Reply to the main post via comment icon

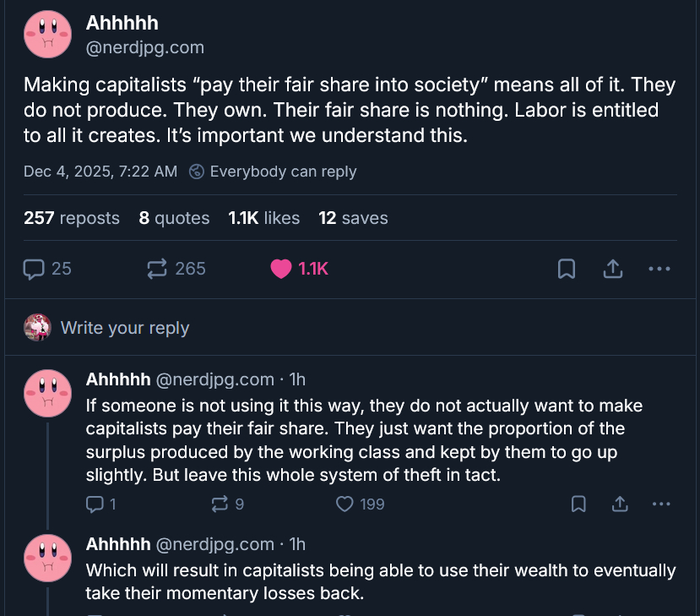coord(34,269)
